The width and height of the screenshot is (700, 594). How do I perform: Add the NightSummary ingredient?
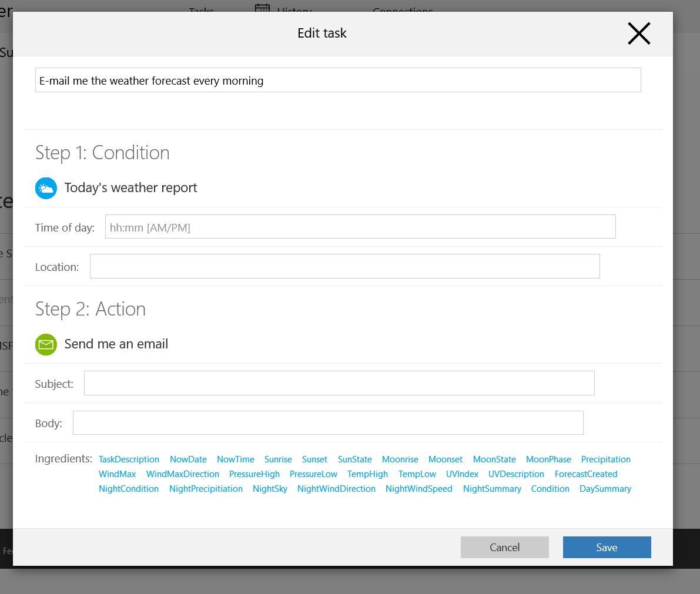pyautogui.click(x=492, y=489)
